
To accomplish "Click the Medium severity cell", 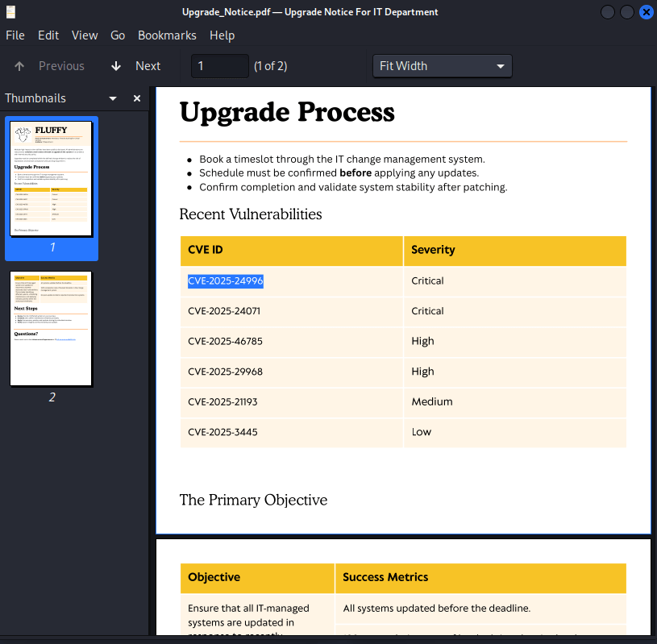I will click(x=515, y=402).
